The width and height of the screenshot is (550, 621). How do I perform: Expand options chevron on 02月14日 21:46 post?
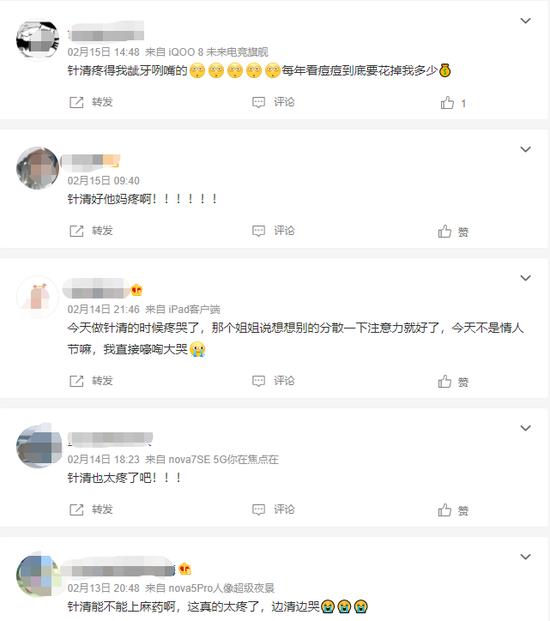point(525,278)
